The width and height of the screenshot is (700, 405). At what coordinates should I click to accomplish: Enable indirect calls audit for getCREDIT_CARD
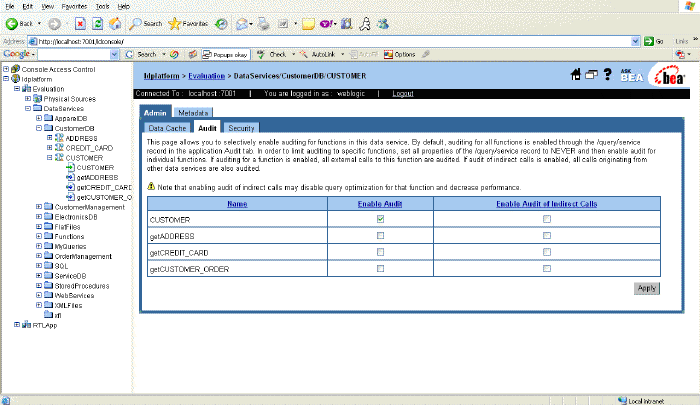pos(547,252)
